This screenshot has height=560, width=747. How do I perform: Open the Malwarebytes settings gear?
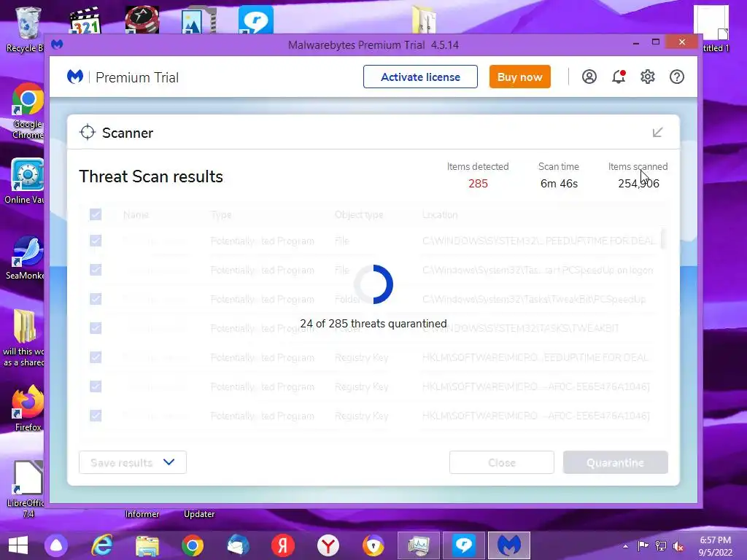[648, 77]
